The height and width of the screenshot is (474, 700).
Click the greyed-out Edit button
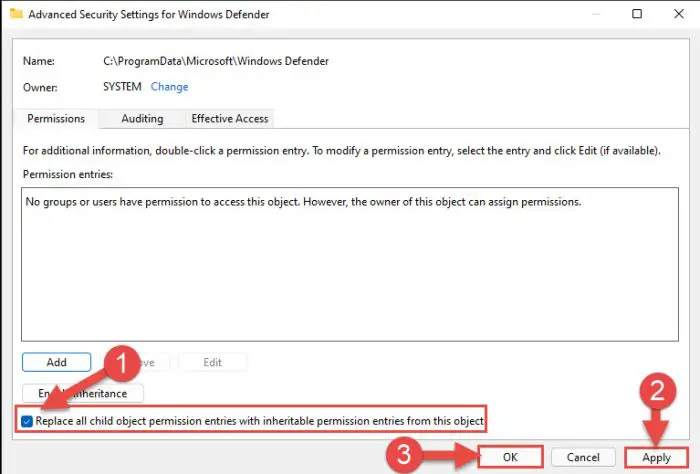tap(212, 362)
